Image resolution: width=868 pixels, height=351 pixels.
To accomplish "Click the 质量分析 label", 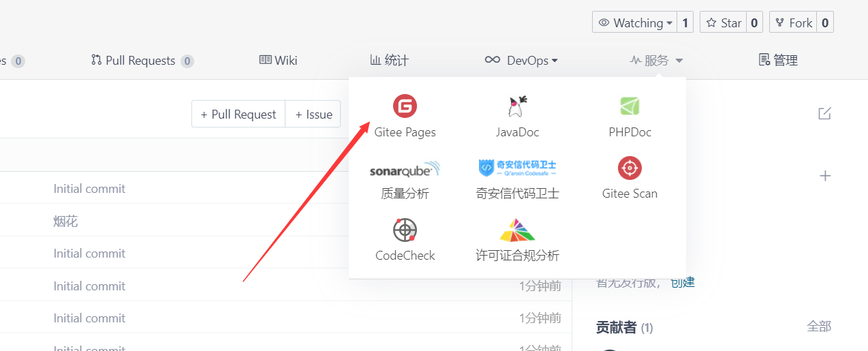I will point(405,194).
